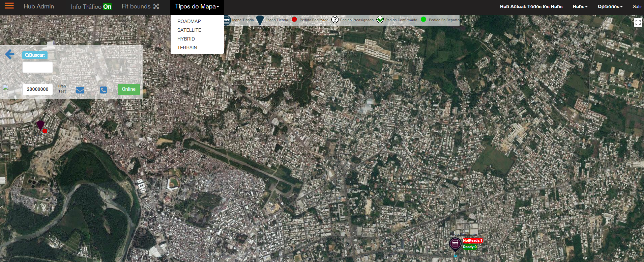Click the Pedido En Reparto legend label
Viewport: 644px width, 262px height.
pyautogui.click(x=444, y=20)
